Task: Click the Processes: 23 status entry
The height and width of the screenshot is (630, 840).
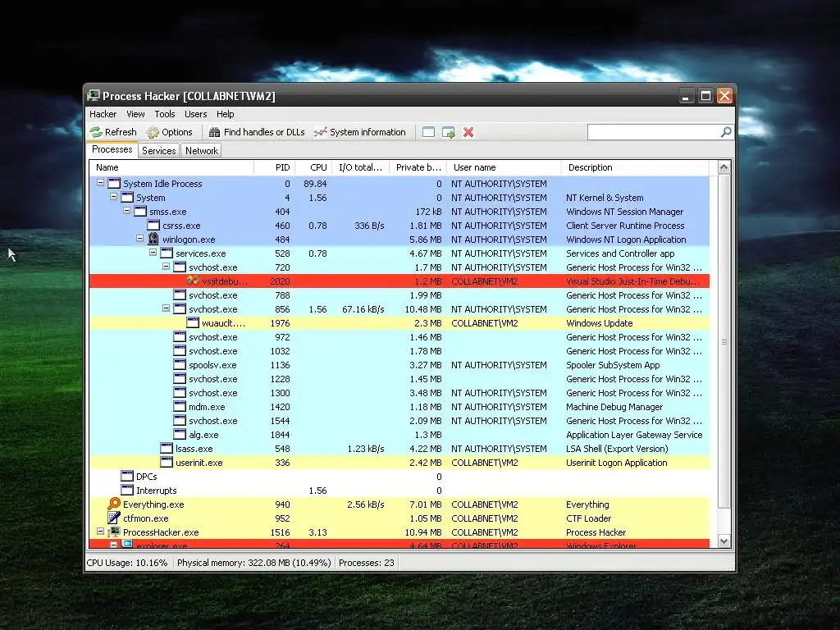Action: [x=367, y=563]
